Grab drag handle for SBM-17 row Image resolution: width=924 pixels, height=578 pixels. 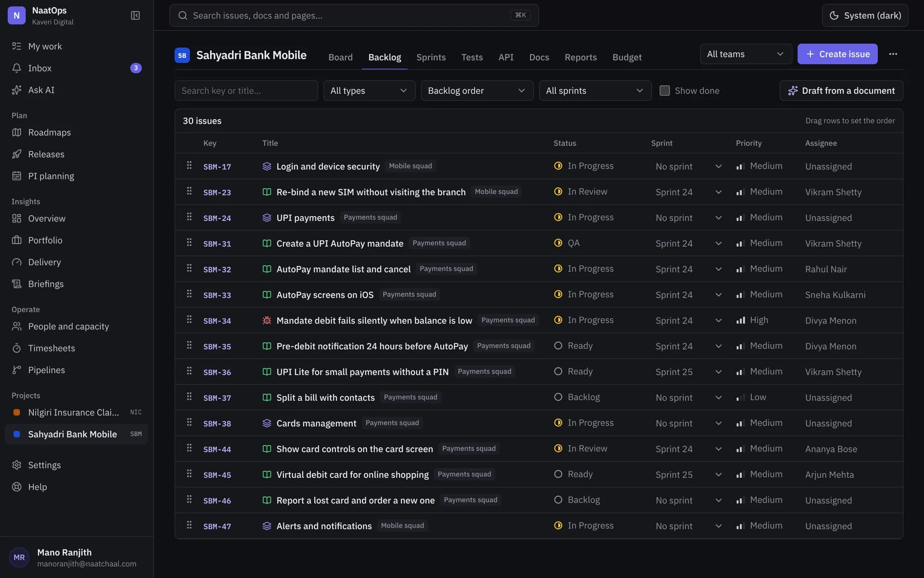(189, 165)
